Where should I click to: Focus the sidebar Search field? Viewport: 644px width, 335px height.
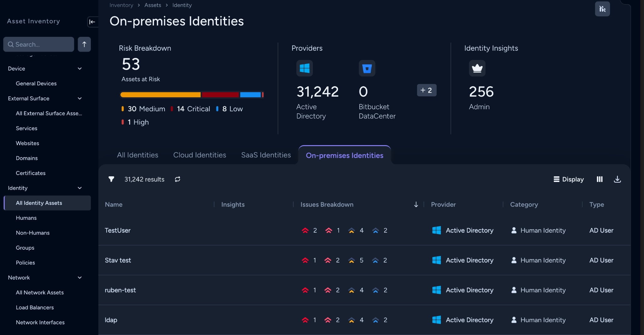pos(39,44)
